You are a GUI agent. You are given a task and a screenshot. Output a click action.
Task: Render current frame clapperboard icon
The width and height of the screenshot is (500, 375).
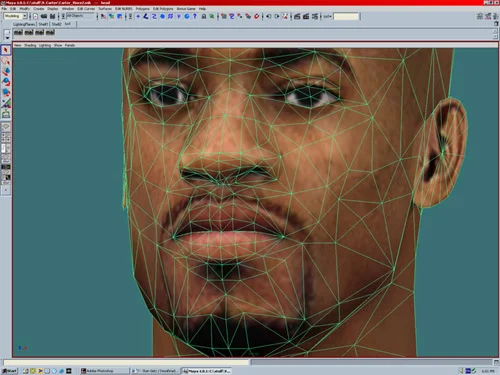click(297, 16)
